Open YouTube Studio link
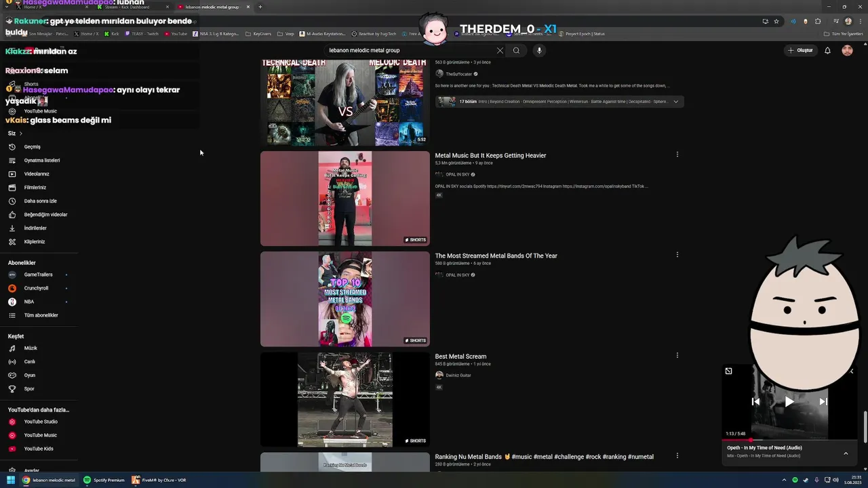This screenshot has height=488, width=868. coord(41,422)
